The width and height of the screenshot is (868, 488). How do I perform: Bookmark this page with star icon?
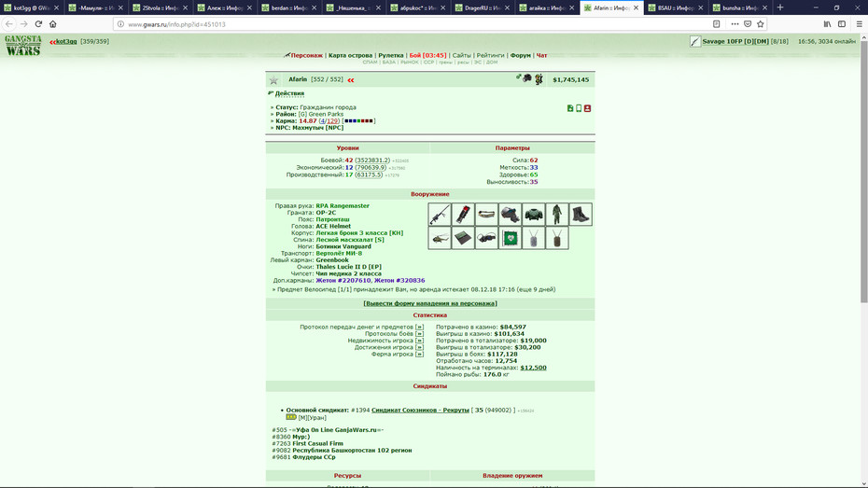[x=760, y=23]
